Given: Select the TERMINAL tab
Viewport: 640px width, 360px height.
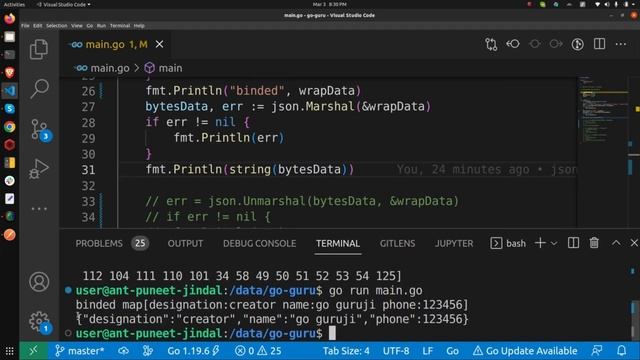Looking at the screenshot, I should (338, 243).
